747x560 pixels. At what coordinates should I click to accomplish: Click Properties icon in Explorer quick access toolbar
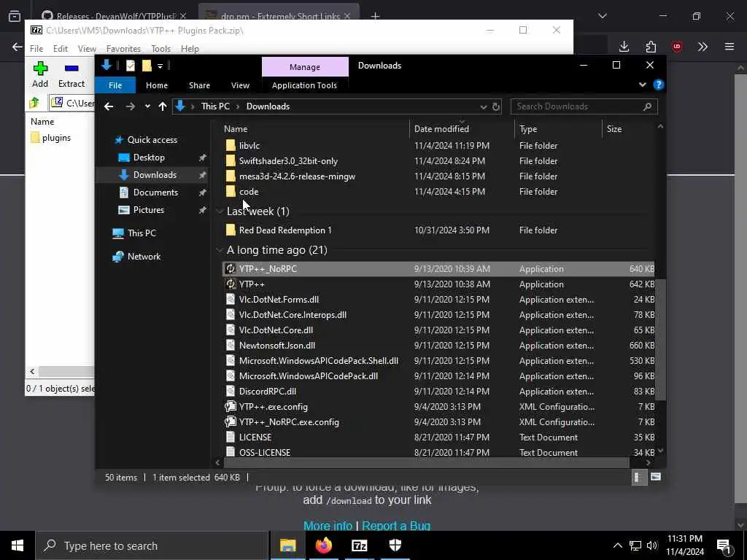pyautogui.click(x=130, y=66)
